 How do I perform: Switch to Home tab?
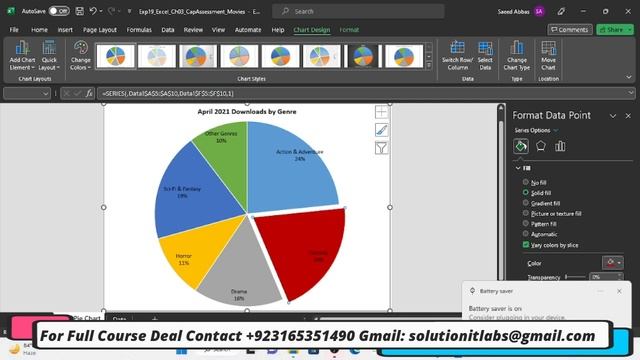pyautogui.click(x=39, y=30)
